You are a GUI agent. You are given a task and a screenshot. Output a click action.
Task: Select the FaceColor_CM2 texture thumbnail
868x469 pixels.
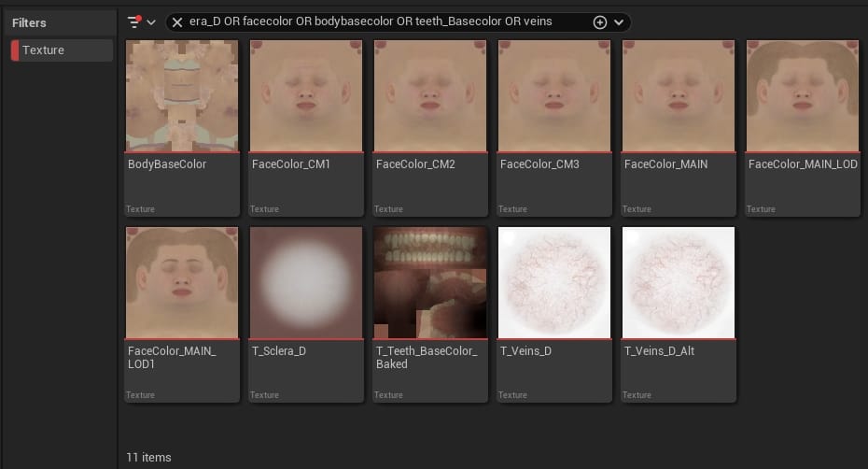[x=430, y=95]
